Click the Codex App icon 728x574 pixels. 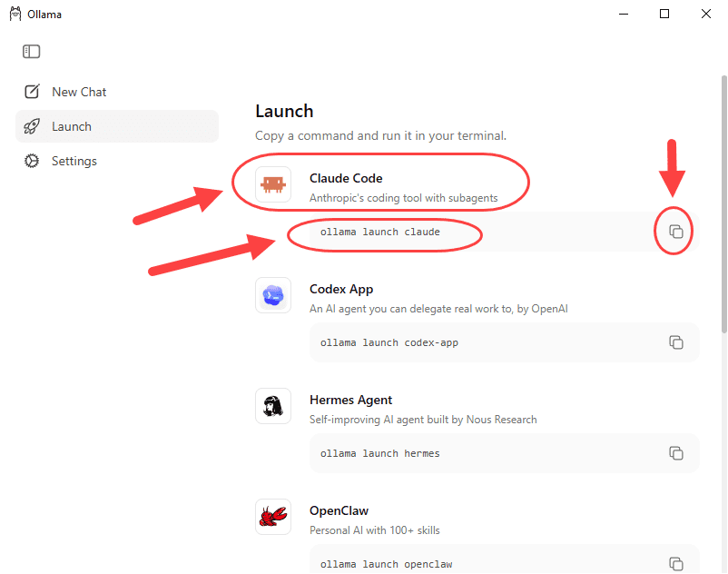click(x=273, y=295)
